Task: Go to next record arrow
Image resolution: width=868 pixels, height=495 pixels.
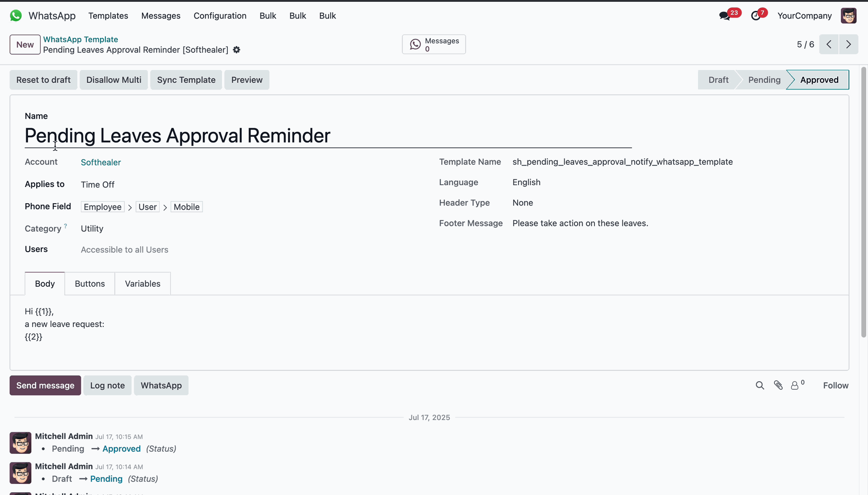Action: pyautogui.click(x=849, y=44)
